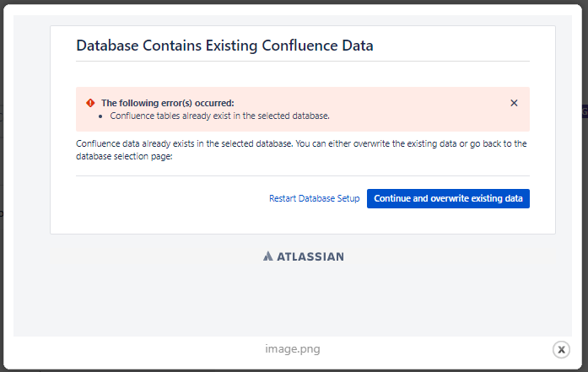
Task: Click the Restart Database Setup link
Action: point(314,199)
